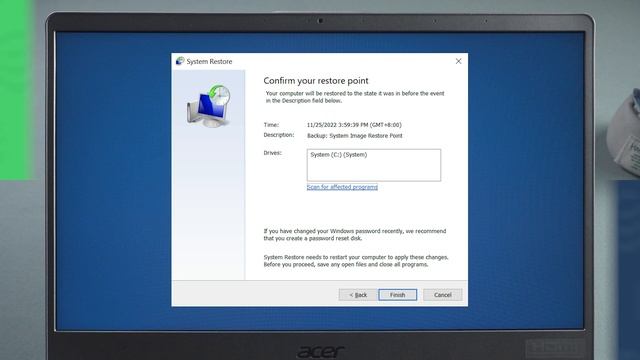Click text about restoring computer to previous state

355,97
